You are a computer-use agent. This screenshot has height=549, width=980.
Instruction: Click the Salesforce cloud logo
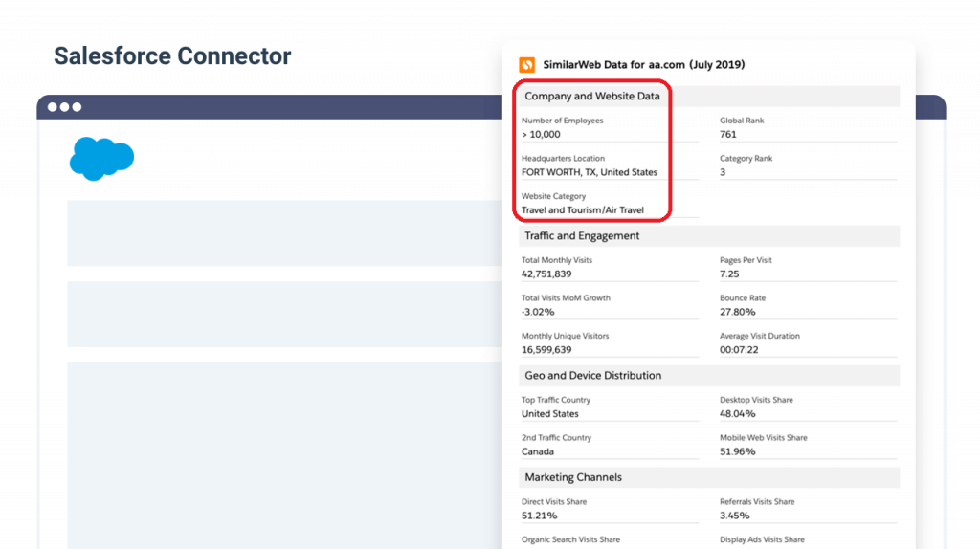pos(101,159)
